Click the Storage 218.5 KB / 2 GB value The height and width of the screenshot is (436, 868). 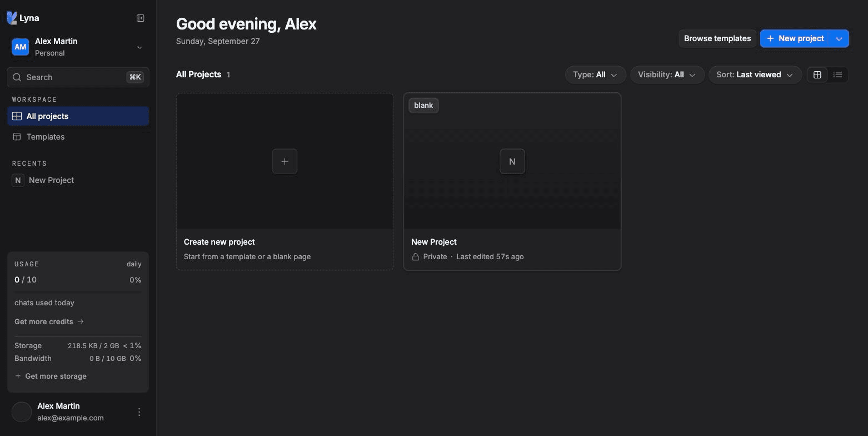(x=93, y=345)
